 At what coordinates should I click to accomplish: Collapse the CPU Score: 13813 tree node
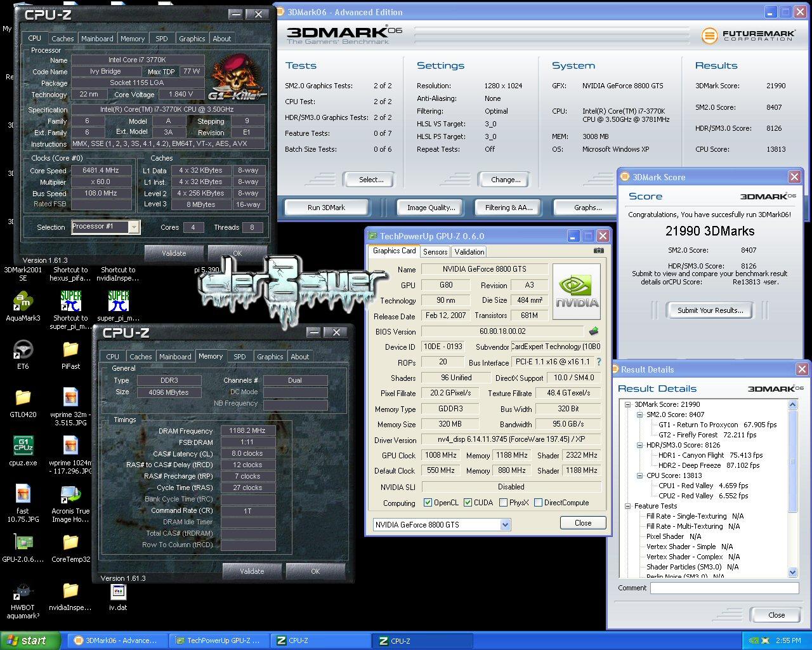[x=639, y=475]
